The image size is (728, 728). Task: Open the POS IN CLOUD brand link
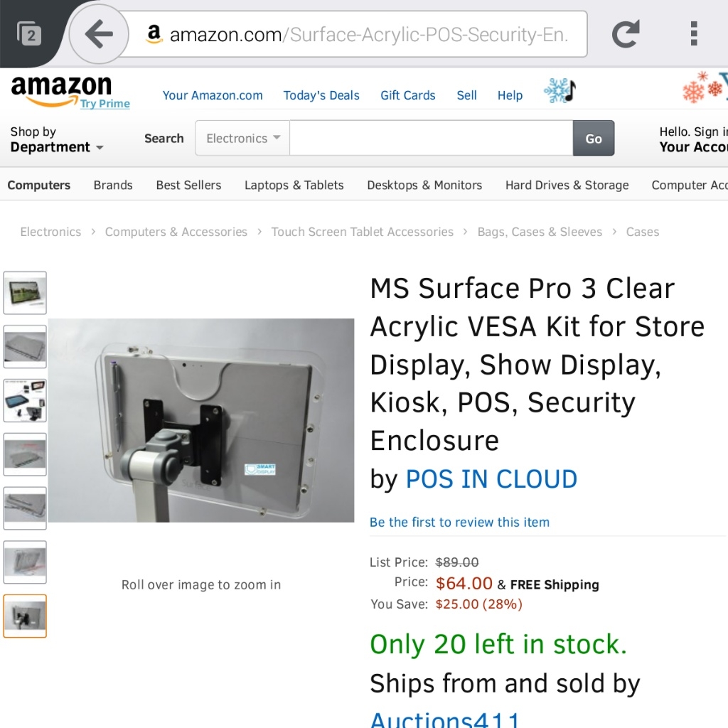click(x=491, y=479)
